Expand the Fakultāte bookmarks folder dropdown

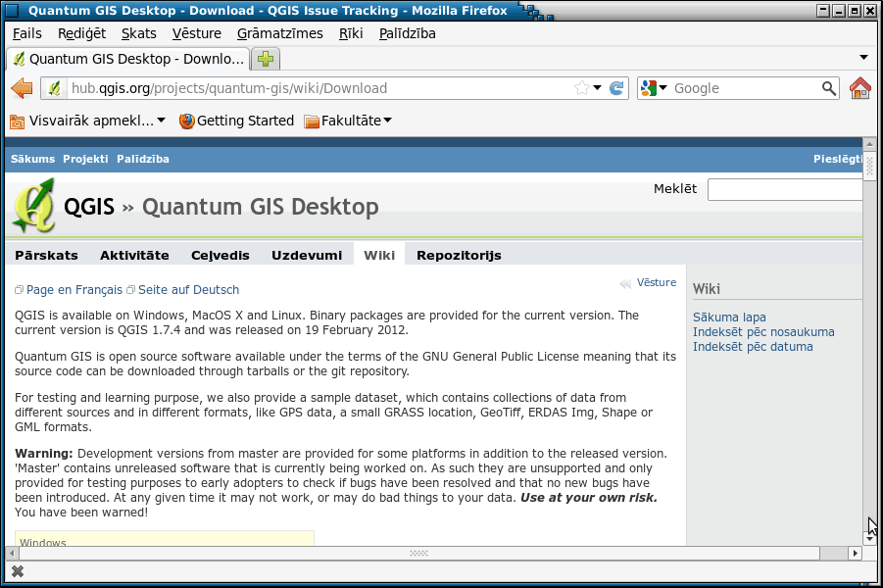387,120
